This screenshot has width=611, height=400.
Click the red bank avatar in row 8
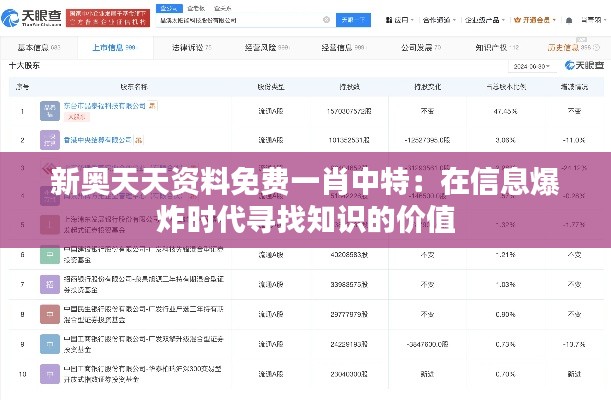(50, 314)
